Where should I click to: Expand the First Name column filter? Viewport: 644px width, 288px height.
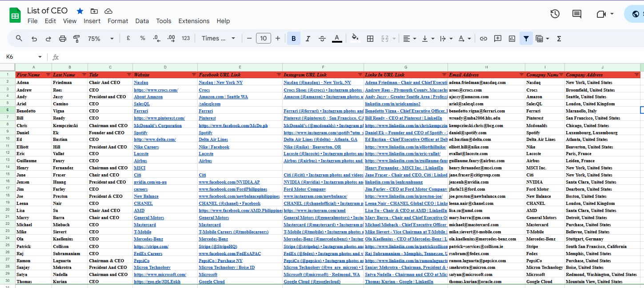pos(48,75)
